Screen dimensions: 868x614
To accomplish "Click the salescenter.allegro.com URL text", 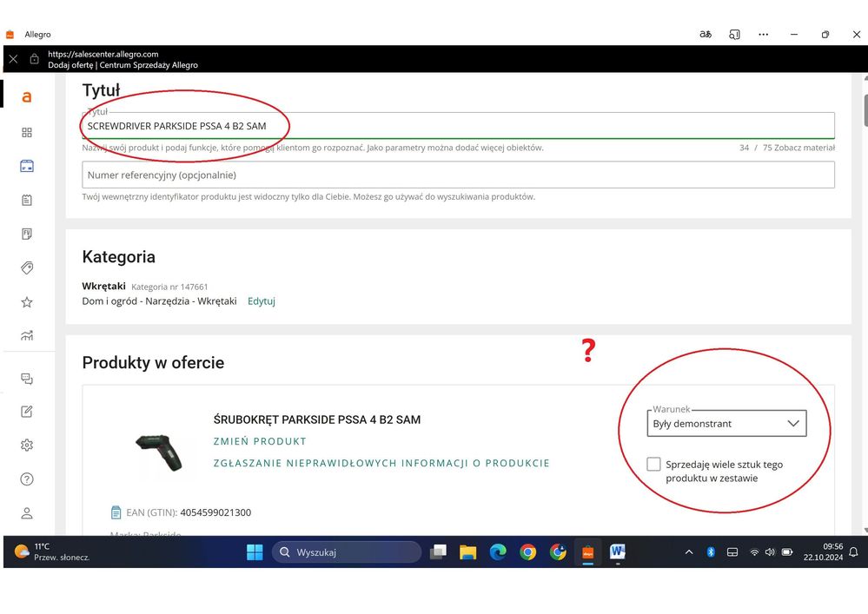I will [x=103, y=54].
